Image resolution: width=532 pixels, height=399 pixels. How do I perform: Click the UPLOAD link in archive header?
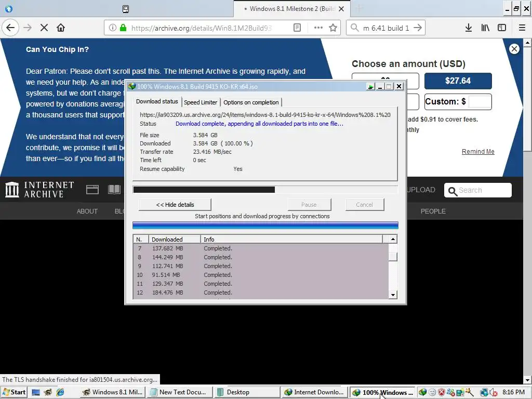click(421, 190)
